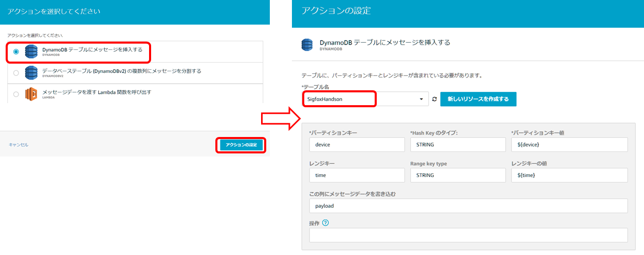Click the 新しいリソースを作成する button
This screenshot has height=255, width=644.
pyautogui.click(x=478, y=99)
